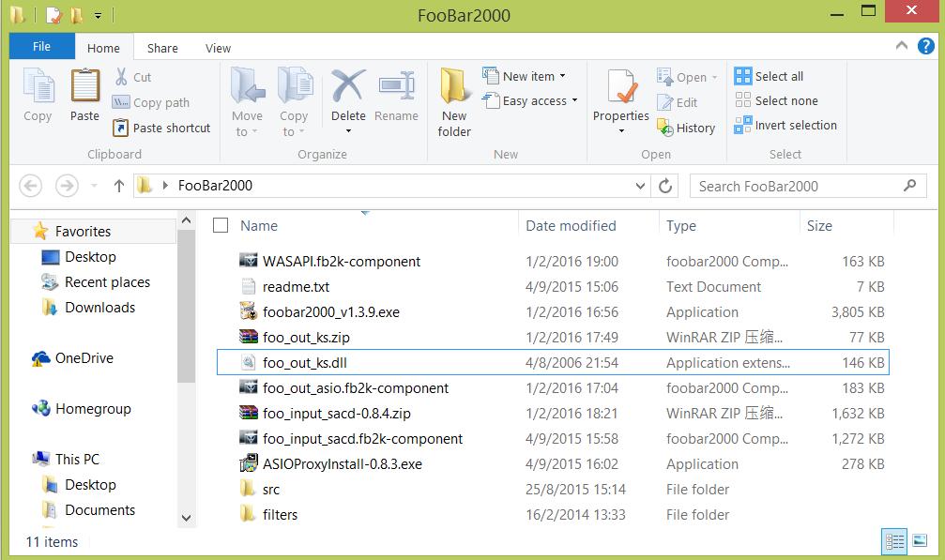
Task: Expand address bar history dropdown
Action: 640,186
